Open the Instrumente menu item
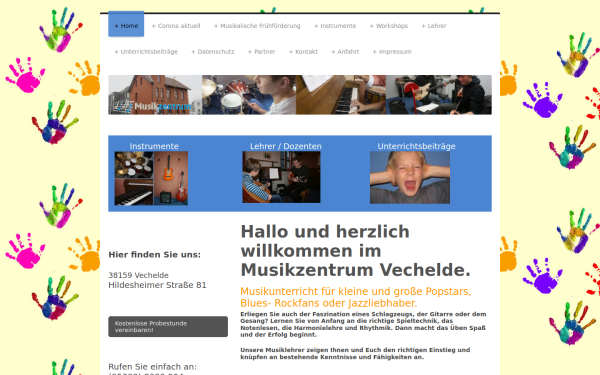 click(x=335, y=26)
